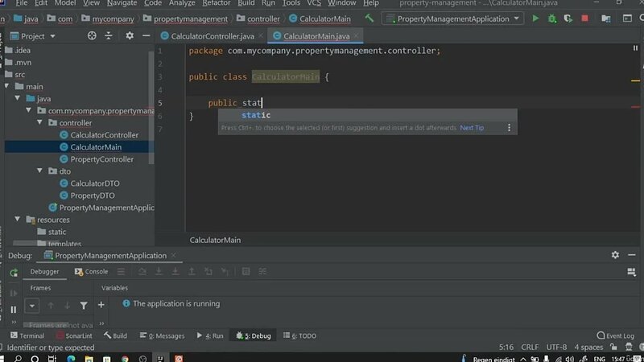The height and width of the screenshot is (362, 644).
Task: Select the Debugger tab
Action: point(44,271)
